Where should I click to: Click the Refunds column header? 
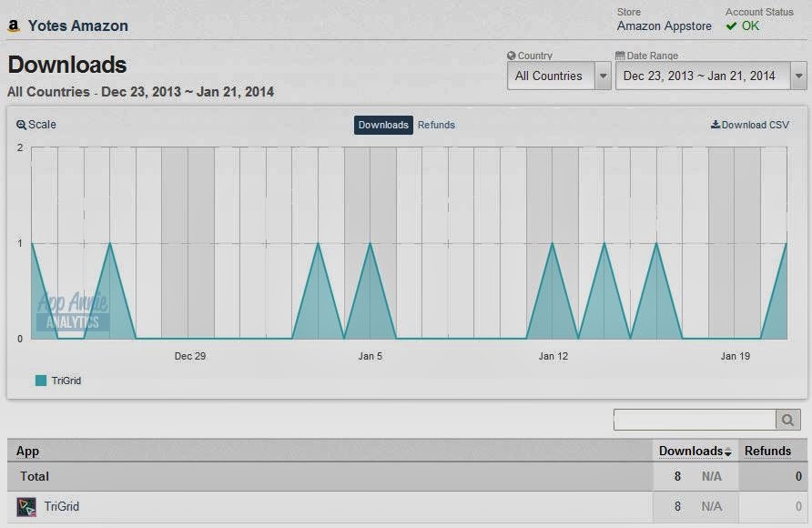click(x=767, y=451)
